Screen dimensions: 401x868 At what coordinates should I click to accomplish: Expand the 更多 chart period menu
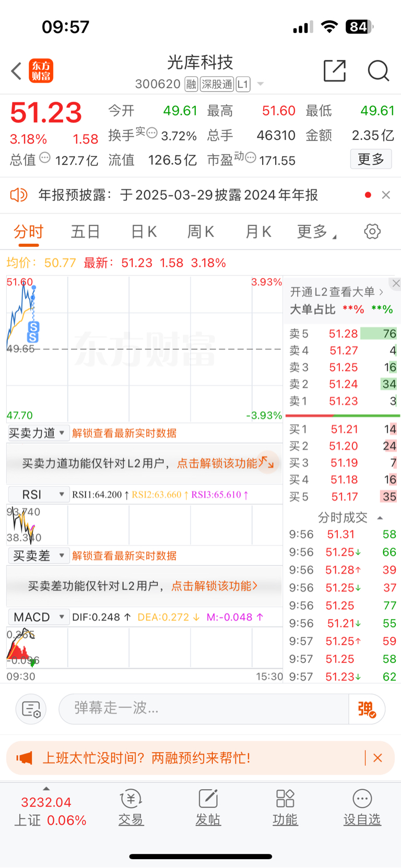point(316,231)
